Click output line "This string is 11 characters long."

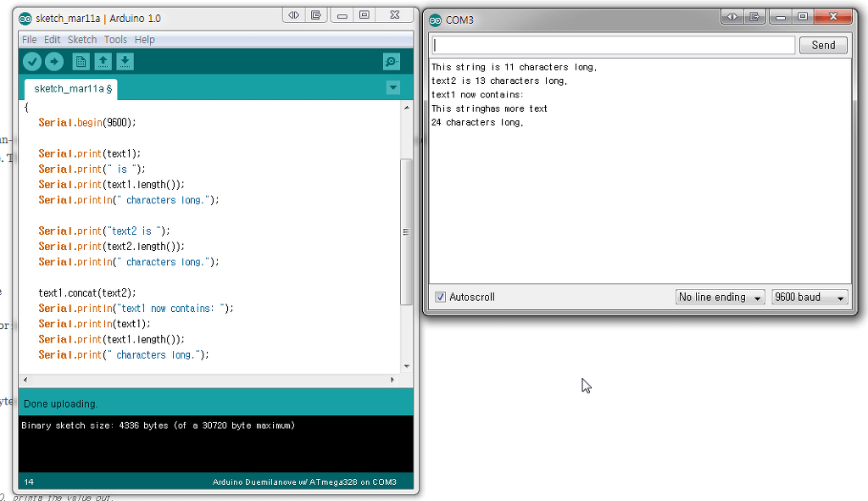515,67
